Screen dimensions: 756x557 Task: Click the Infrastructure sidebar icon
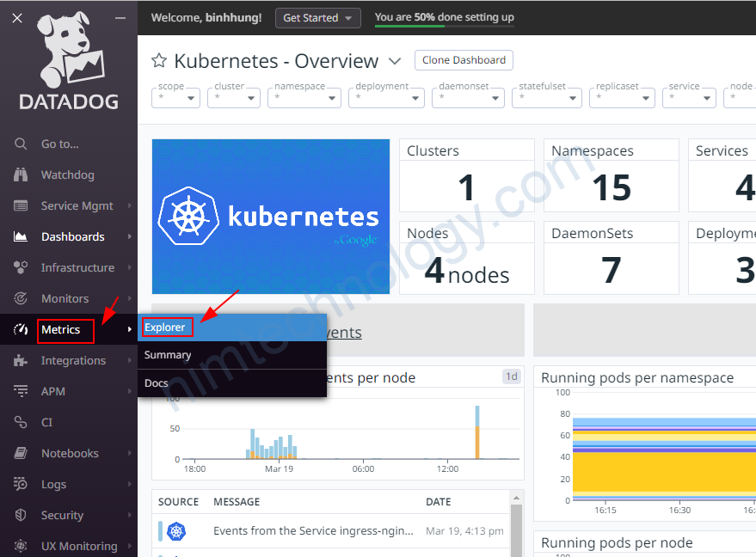point(22,267)
